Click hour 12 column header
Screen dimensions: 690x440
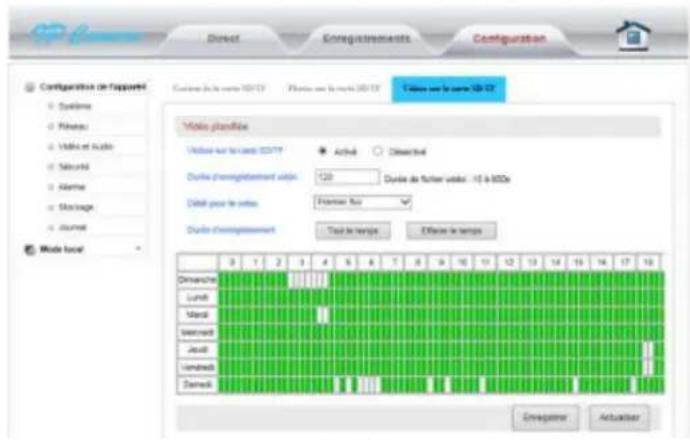click(x=509, y=263)
